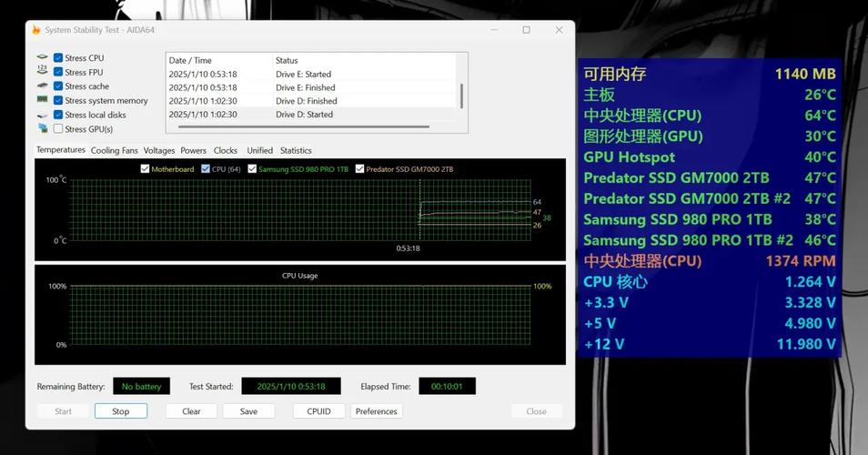Click the greyed-out Close button
868x455 pixels.
coord(537,411)
